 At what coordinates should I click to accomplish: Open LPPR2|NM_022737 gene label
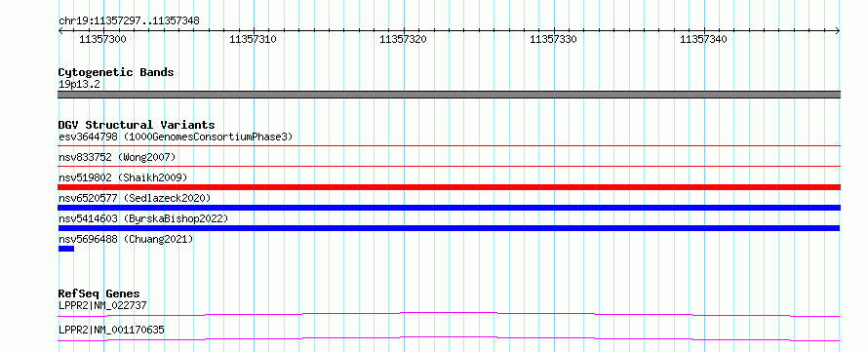[102, 305]
